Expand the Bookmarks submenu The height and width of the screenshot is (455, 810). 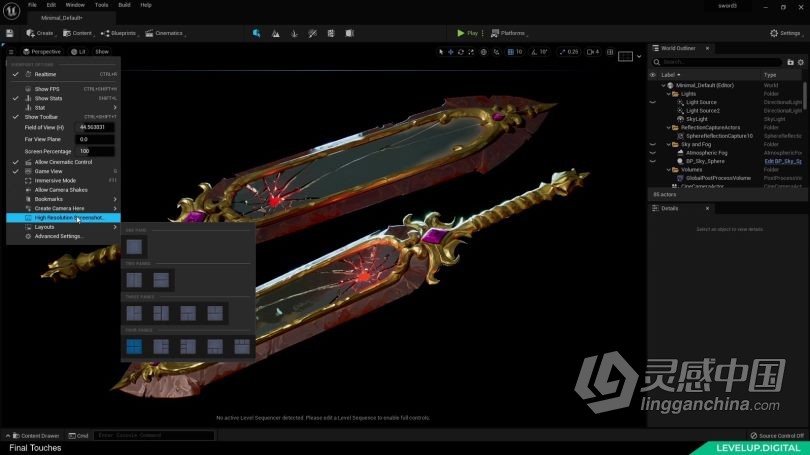(64, 199)
